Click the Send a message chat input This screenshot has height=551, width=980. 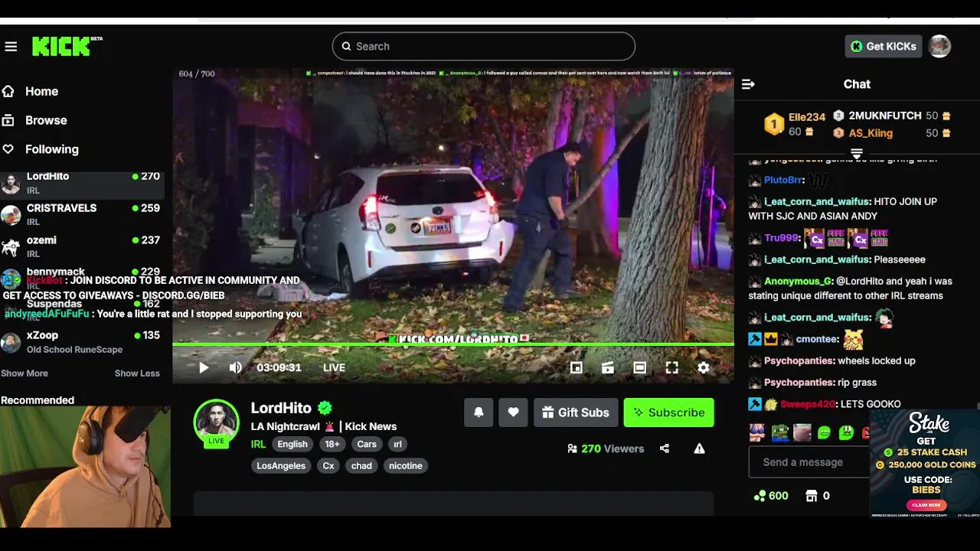[x=808, y=462]
